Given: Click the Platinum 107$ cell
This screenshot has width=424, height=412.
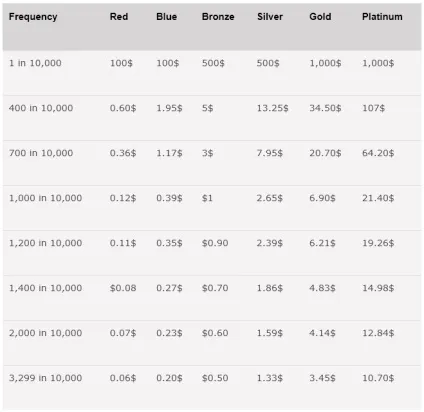Looking at the screenshot, I should [x=373, y=108].
